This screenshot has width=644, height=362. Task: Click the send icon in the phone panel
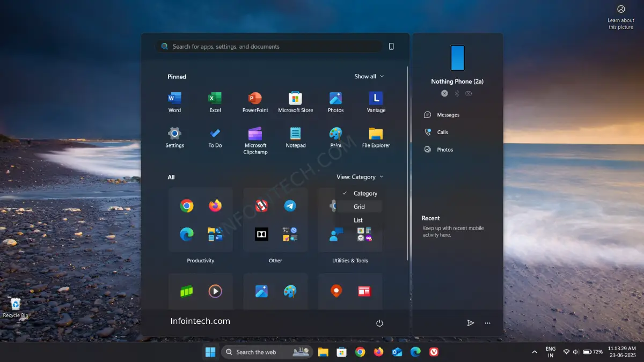coord(471,323)
